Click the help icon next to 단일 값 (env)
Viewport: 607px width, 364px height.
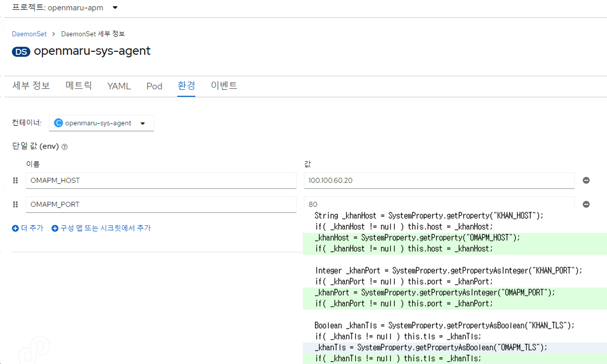click(x=65, y=147)
